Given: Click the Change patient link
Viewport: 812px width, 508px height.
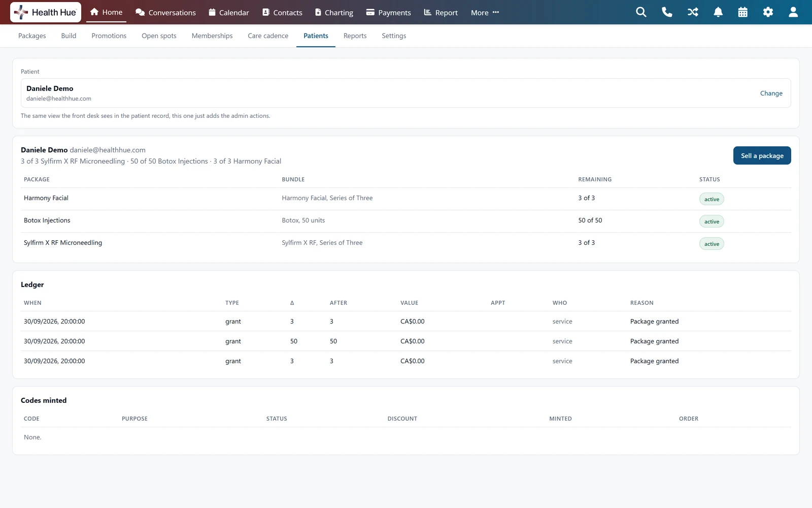Looking at the screenshot, I should 771,93.
